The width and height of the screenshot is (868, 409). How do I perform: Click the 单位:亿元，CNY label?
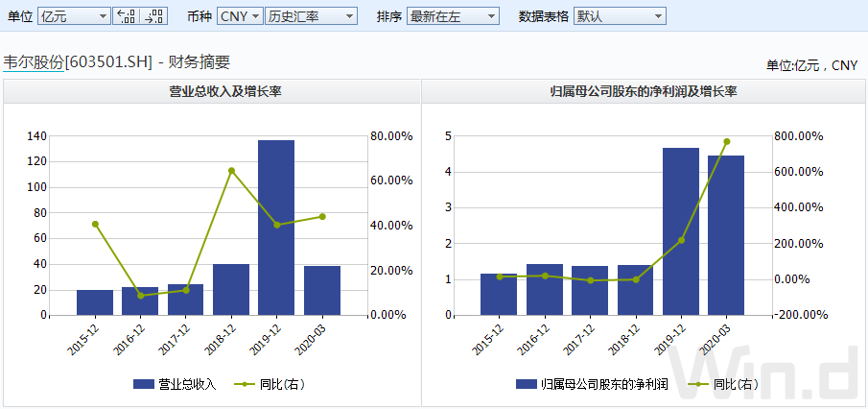(811, 66)
